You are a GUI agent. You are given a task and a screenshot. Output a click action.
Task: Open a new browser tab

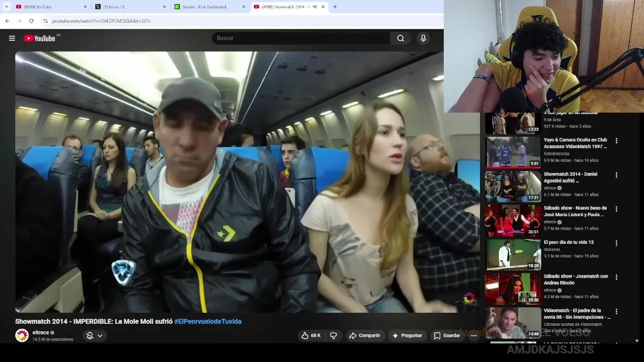click(x=335, y=7)
